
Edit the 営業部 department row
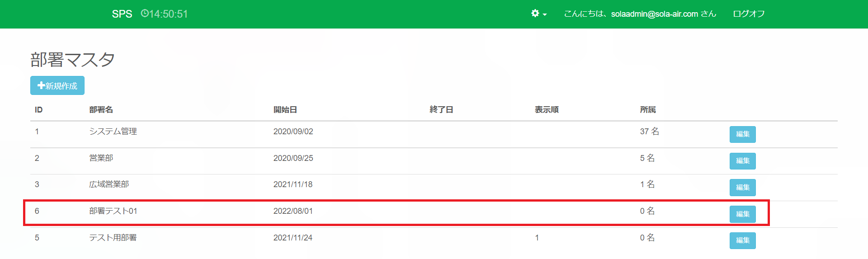[742, 161]
